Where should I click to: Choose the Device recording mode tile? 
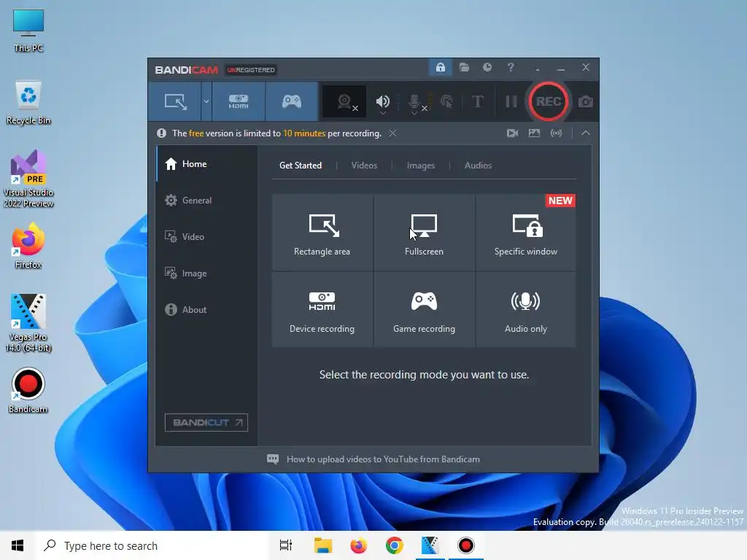[322, 309]
